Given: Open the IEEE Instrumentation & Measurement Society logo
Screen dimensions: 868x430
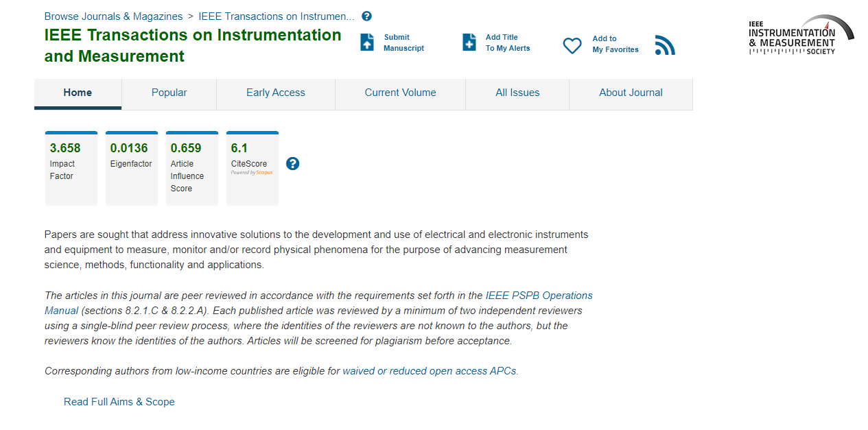Looking at the screenshot, I should click(x=801, y=34).
